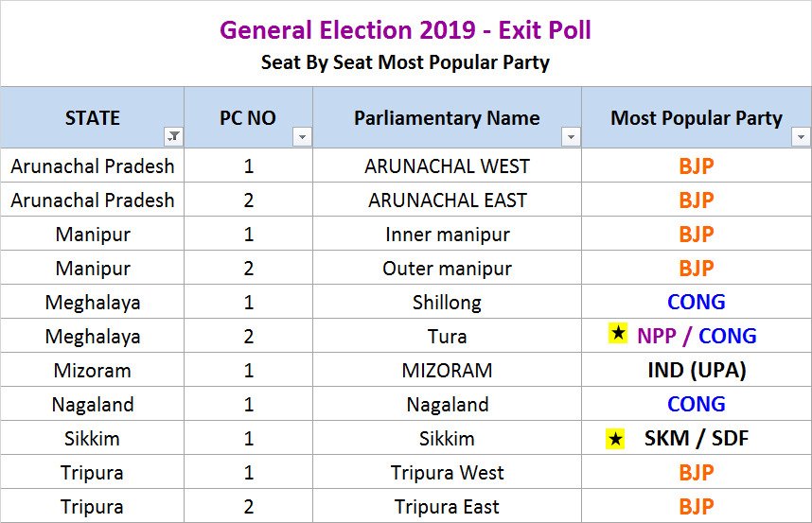Open the Most Popular Party filter dropdown
Screen dimensions: 812x523
tap(801, 137)
